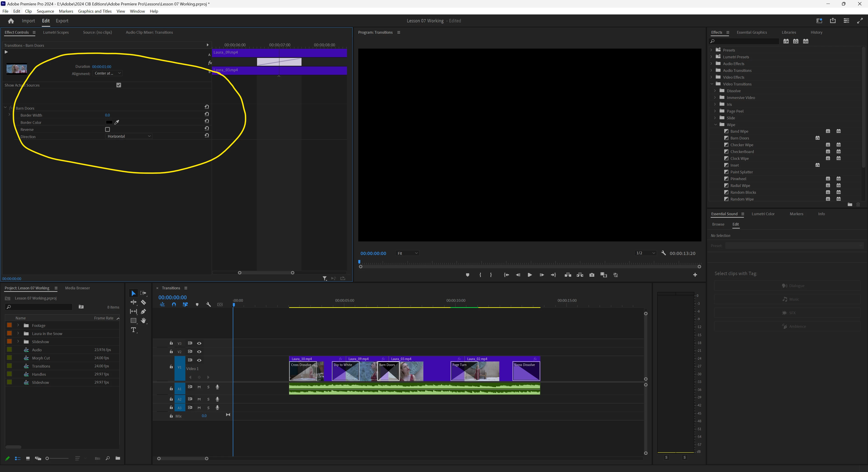Select the Pen tool
Image resolution: width=868 pixels, height=472 pixels.
click(x=143, y=311)
